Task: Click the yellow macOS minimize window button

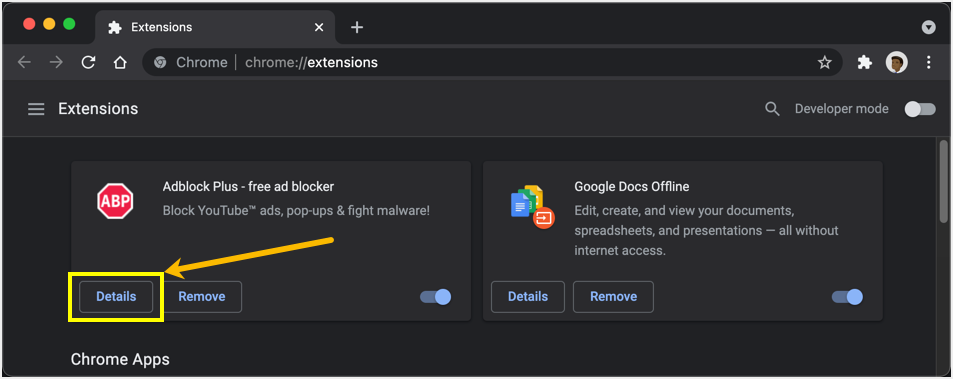Action: [49, 24]
